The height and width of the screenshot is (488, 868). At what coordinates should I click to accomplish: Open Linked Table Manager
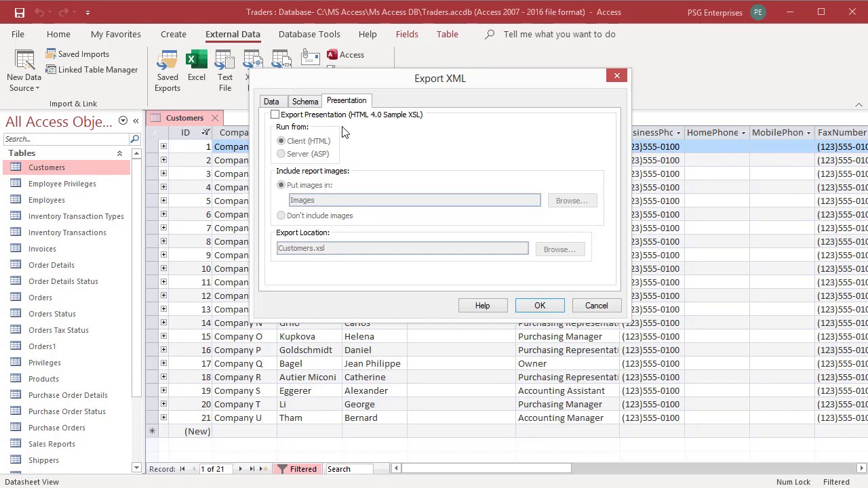tap(92, 70)
